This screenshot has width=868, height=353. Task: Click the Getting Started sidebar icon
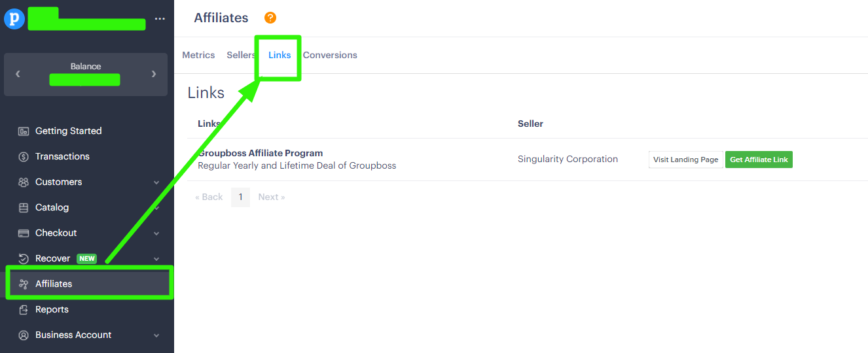(x=24, y=131)
